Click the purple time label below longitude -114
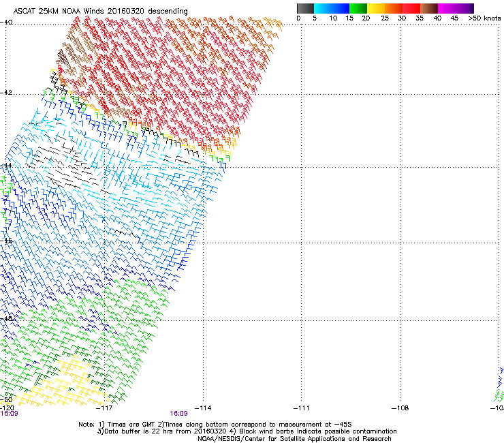The image size is (504, 443). tap(178, 414)
